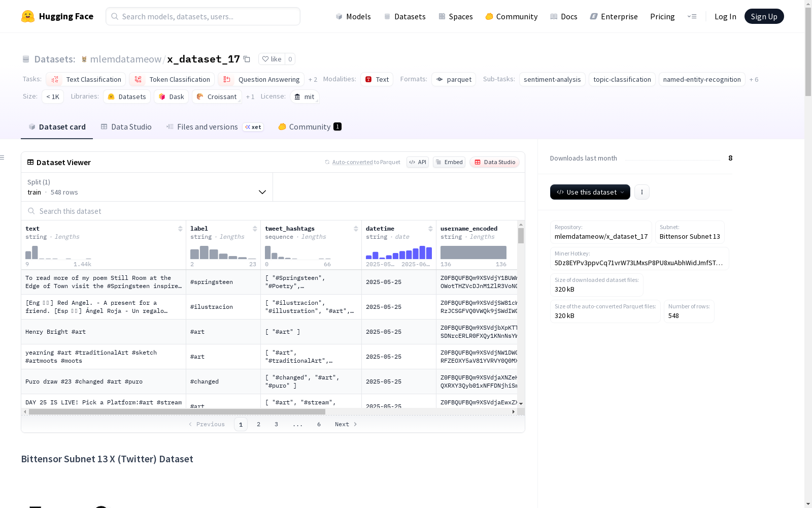Click the text column lengths histogram
Image resolution: width=812 pixels, height=508 pixels.
[58, 252]
